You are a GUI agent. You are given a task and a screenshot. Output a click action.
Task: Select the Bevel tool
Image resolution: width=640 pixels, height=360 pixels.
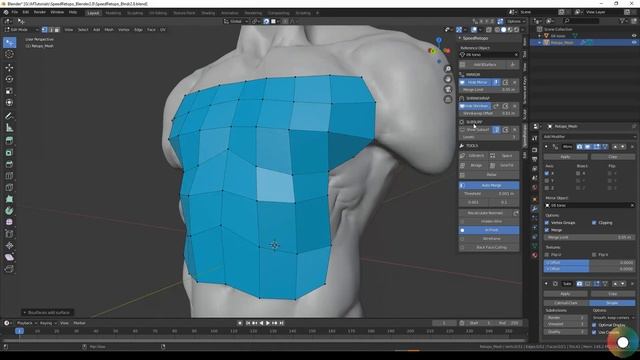point(9,164)
